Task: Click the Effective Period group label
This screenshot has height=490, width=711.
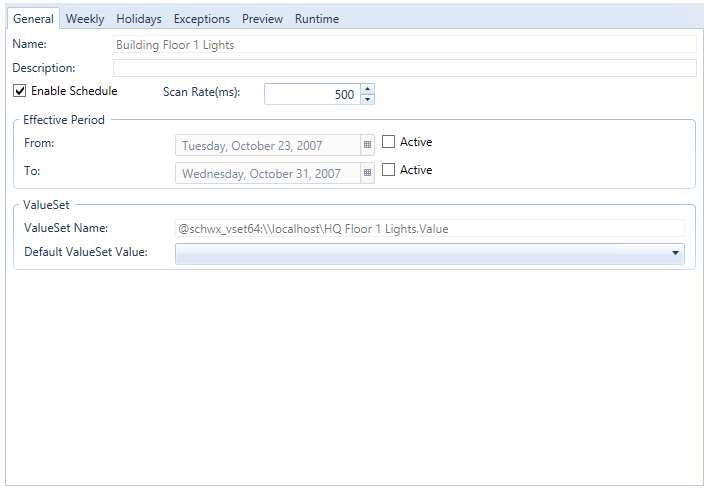Action: pyautogui.click(x=64, y=120)
